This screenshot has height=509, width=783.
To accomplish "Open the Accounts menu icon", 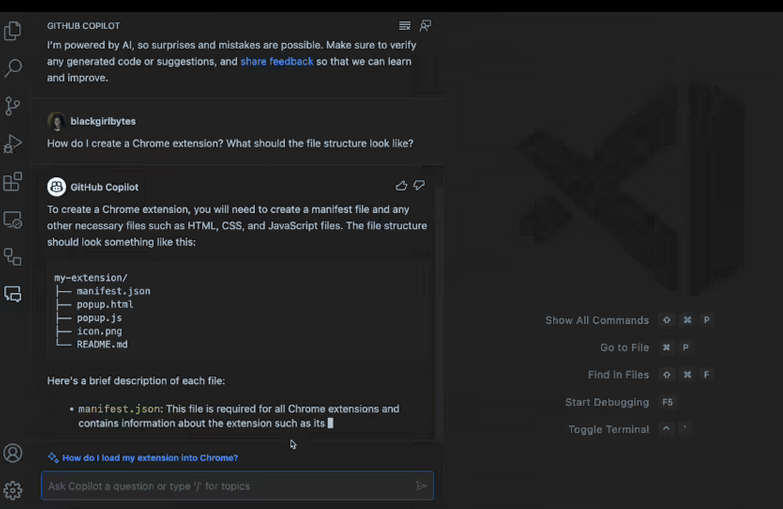I will click(x=13, y=453).
